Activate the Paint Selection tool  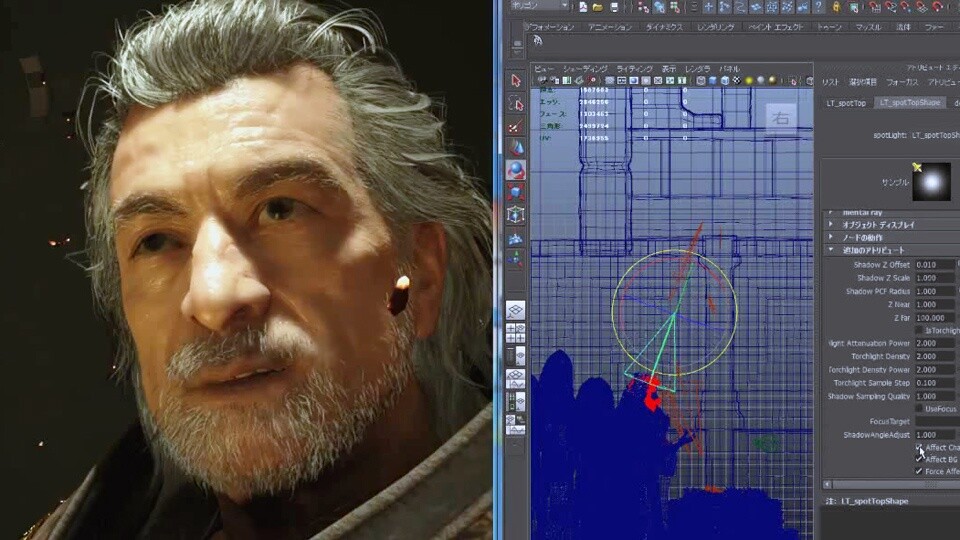click(516, 126)
